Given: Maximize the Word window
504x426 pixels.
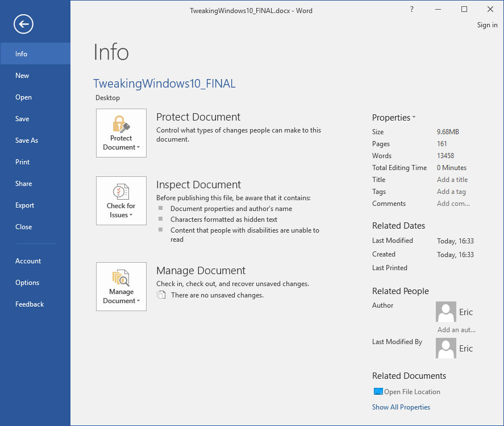Looking at the screenshot, I should click(464, 9).
